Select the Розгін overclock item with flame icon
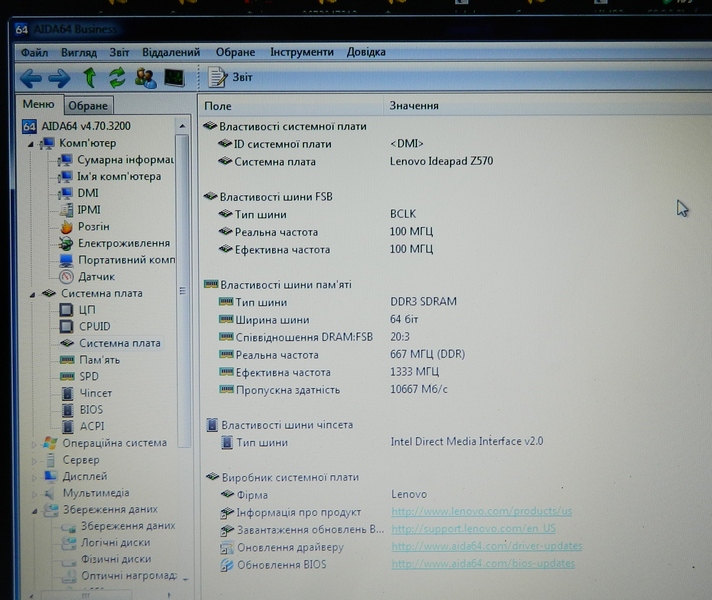 pyautogui.click(x=93, y=227)
